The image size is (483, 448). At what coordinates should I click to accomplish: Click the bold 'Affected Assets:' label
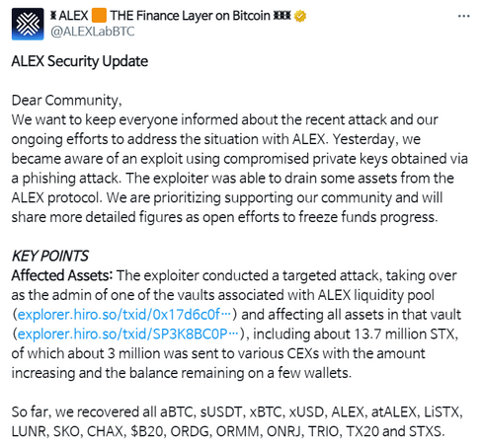[62, 275]
